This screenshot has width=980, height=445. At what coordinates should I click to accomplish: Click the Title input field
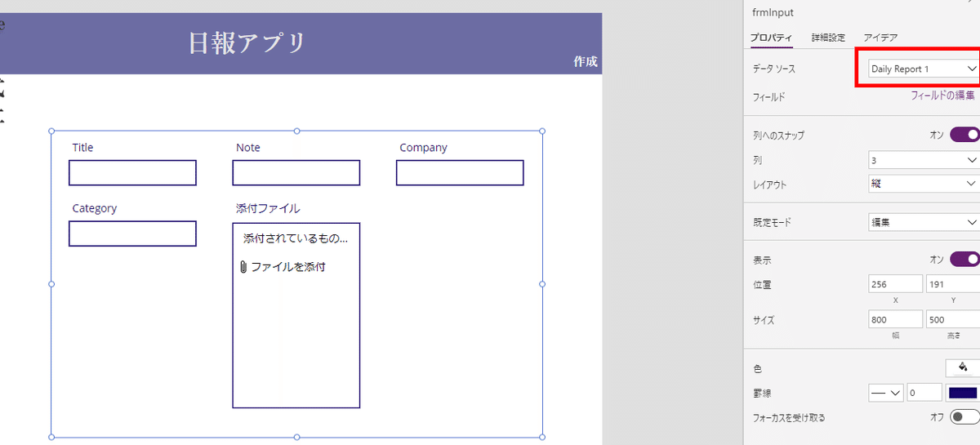point(132,173)
